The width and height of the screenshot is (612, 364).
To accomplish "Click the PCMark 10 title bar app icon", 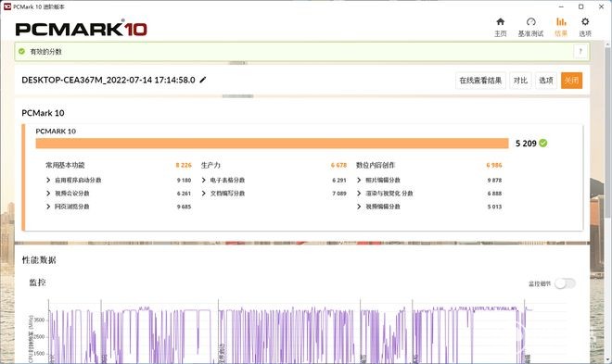I will click(x=7, y=6).
